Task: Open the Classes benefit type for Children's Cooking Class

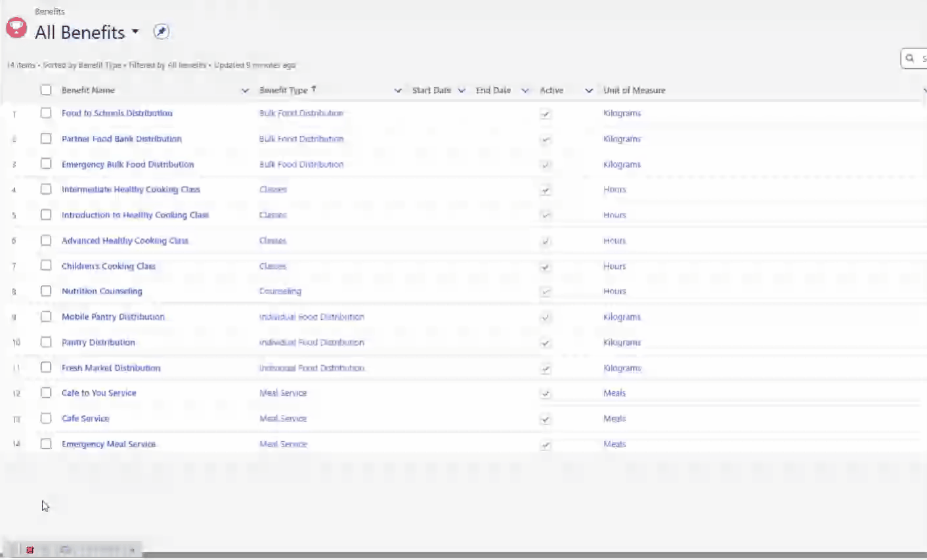Action: point(272,267)
